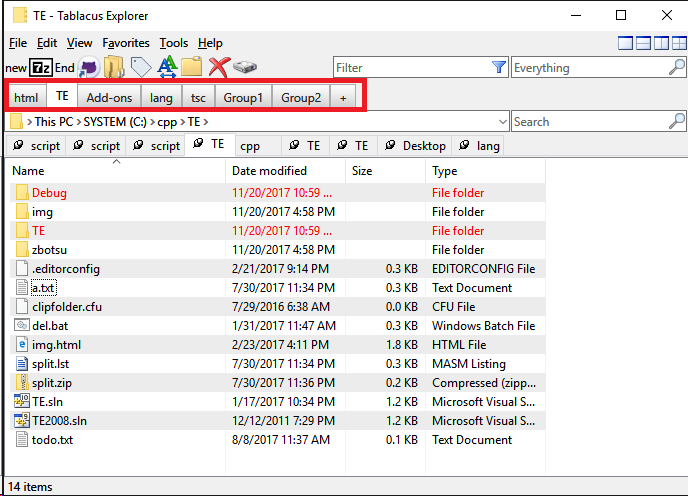The width and height of the screenshot is (688, 496).
Task: Click the Everything search magnifier icon
Action: coord(677,67)
